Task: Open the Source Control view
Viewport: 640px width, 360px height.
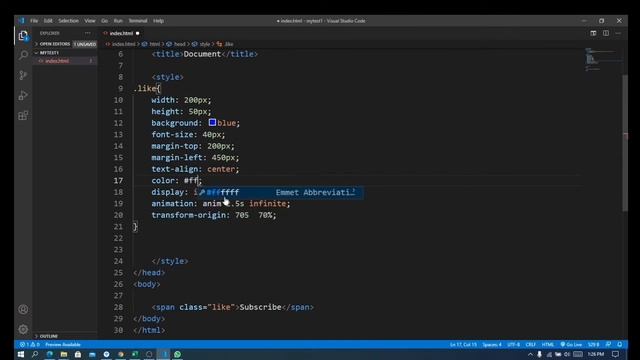Action: pyautogui.click(x=23, y=75)
